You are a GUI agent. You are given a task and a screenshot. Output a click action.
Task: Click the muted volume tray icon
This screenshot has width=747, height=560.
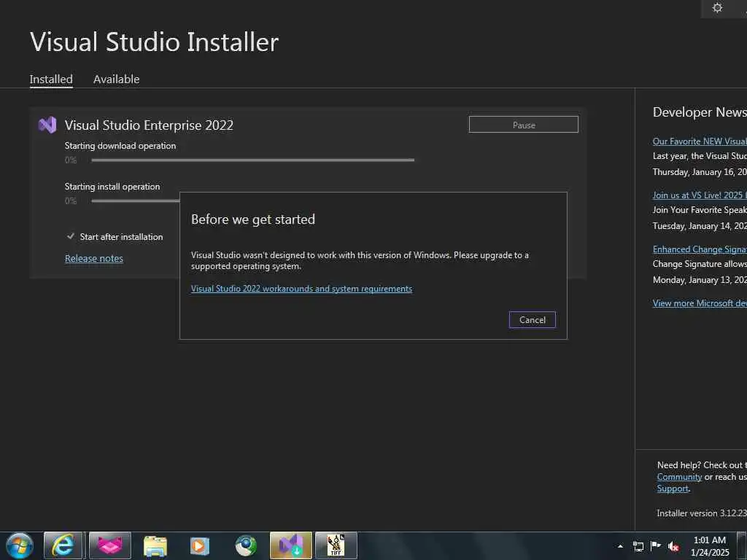pyautogui.click(x=673, y=546)
